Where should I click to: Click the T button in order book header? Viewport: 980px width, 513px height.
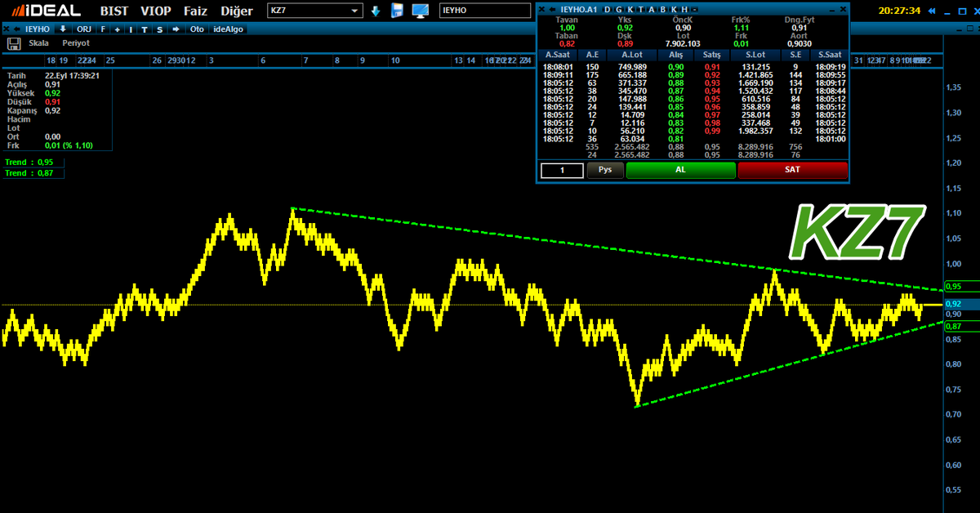[x=641, y=10]
